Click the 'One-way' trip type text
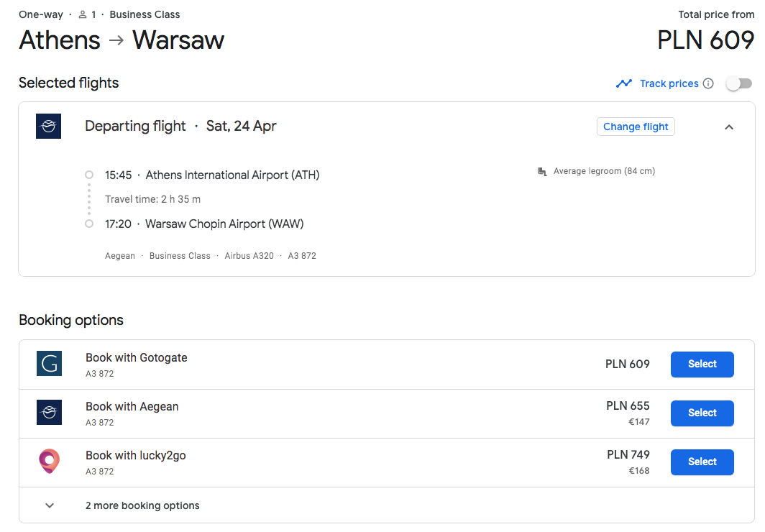Viewport: 765px width, 532px height. pos(41,14)
